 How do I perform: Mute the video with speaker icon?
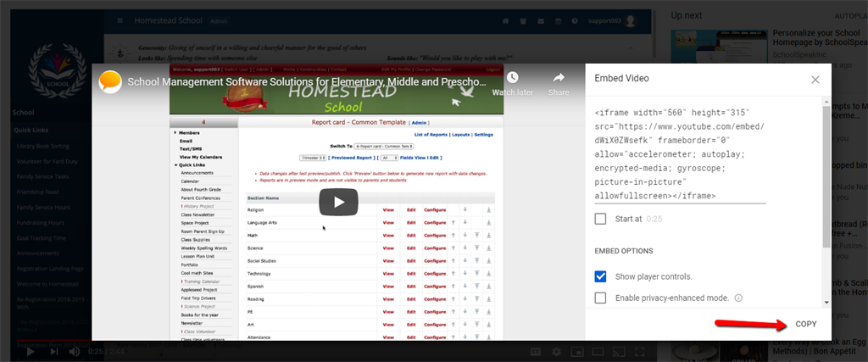click(74, 352)
